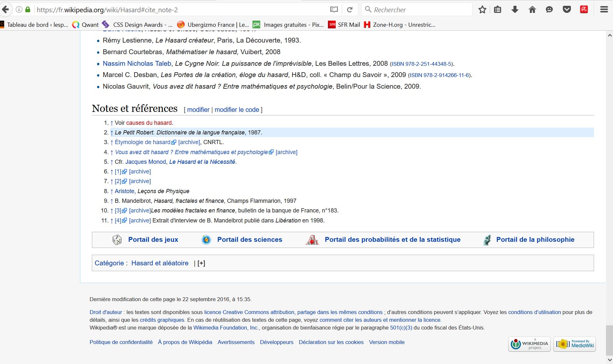The image size is (613, 364).
Task: Click the browser back arrow button
Action: [x=5, y=10]
